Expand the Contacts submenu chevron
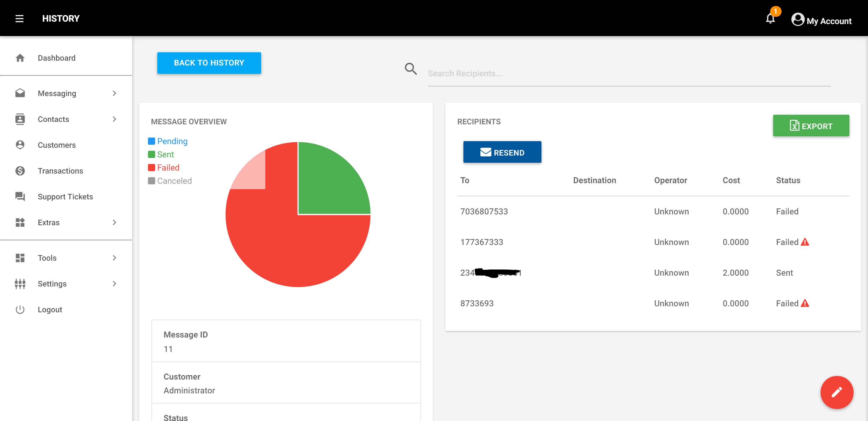 click(115, 119)
